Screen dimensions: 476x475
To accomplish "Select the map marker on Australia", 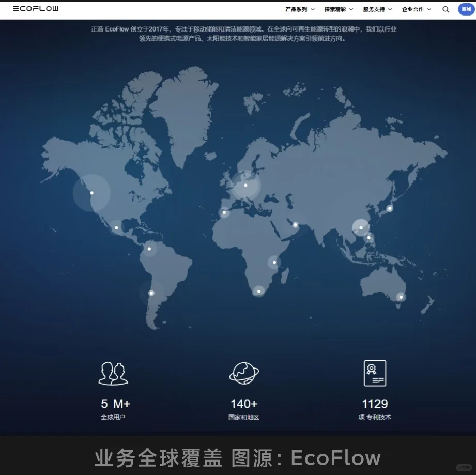I will [x=401, y=297].
